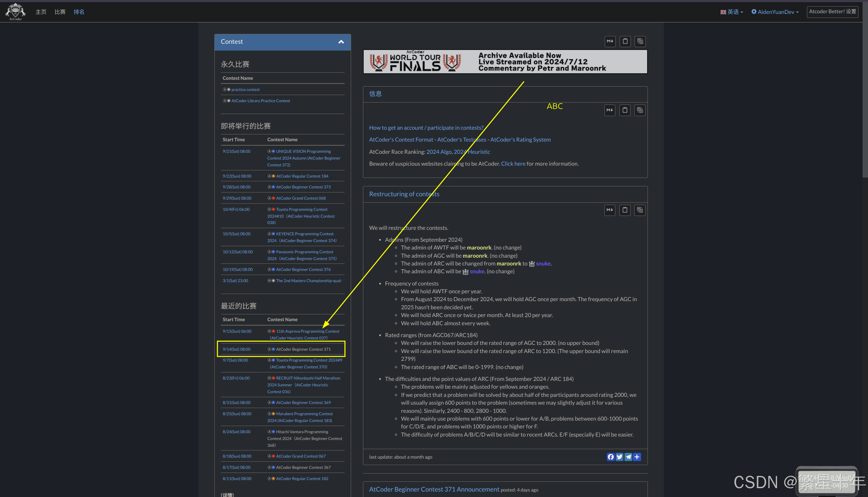The height and width of the screenshot is (497, 868).
Task: Click AtCoder World Tour Finals banner
Action: [x=505, y=62]
